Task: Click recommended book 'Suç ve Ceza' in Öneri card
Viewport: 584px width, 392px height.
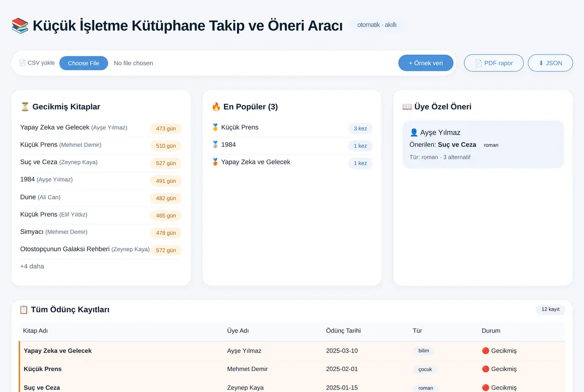Action: click(457, 145)
